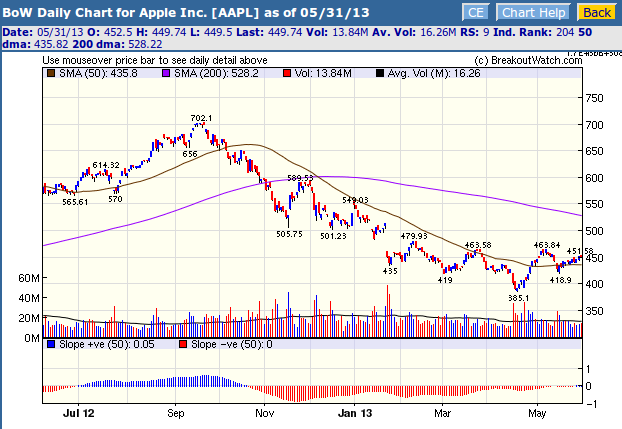Click the 350 price axis value

point(595,311)
